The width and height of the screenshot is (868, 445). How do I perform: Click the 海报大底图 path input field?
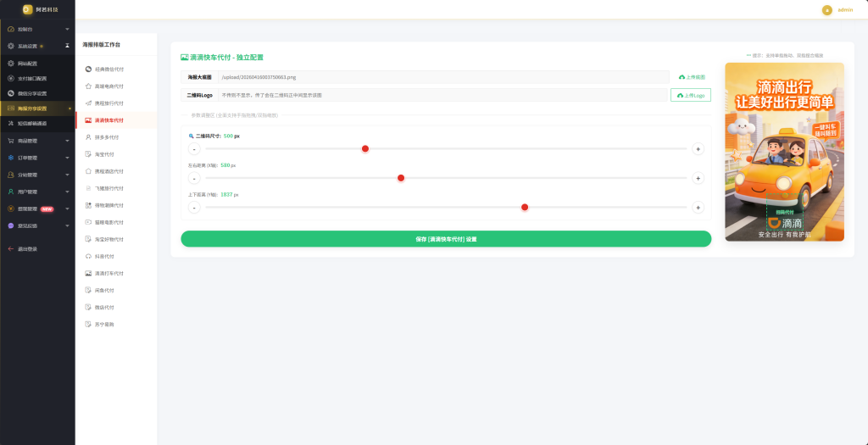click(443, 77)
